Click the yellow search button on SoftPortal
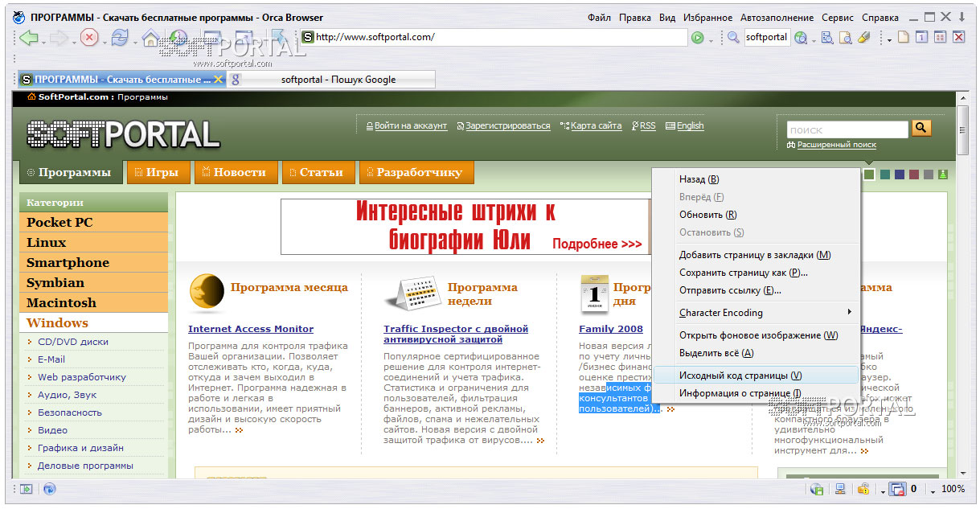Image resolution: width=980 pixels, height=509 pixels. (x=921, y=128)
